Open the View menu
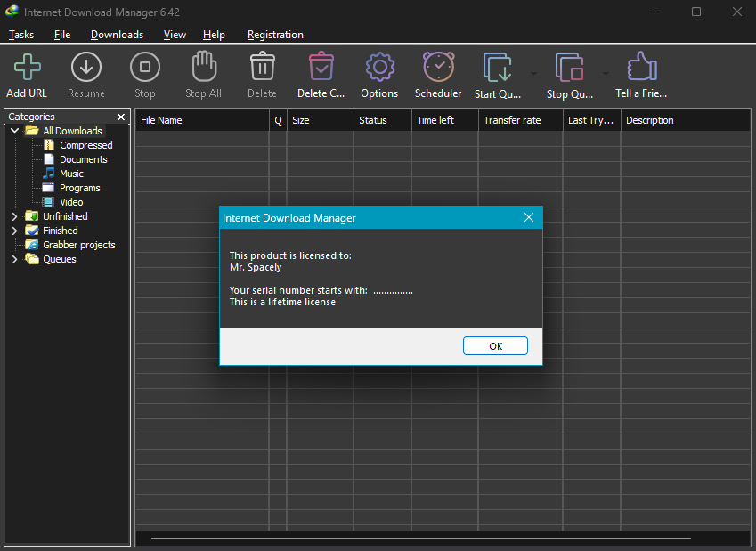The image size is (756, 551). click(175, 35)
